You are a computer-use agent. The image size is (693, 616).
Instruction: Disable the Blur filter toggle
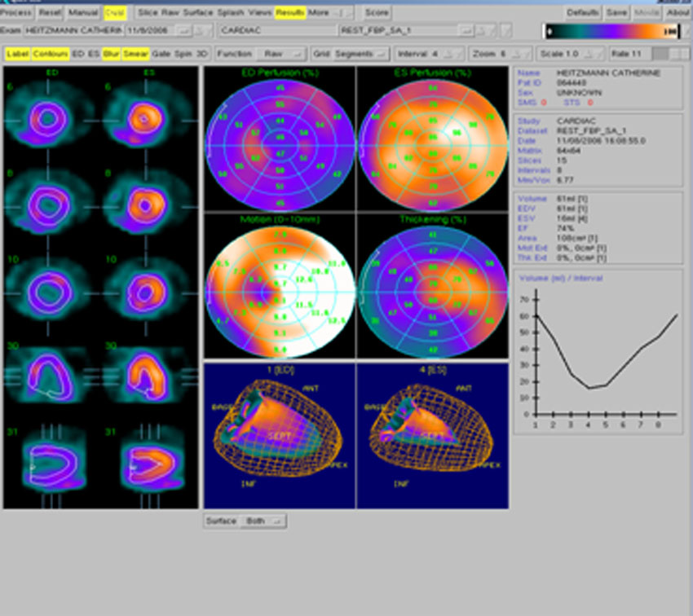point(111,54)
